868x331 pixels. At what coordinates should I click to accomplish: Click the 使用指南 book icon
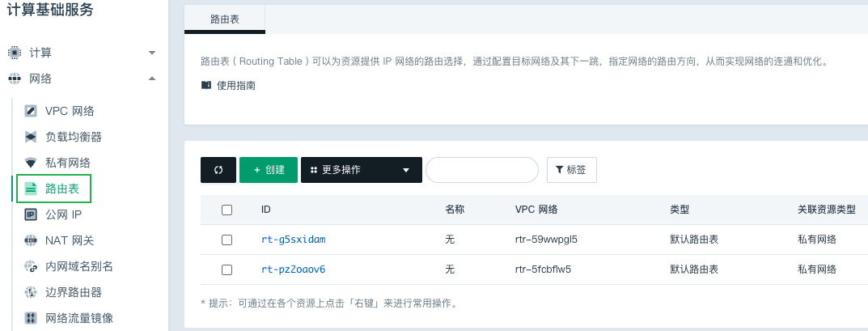(x=206, y=85)
